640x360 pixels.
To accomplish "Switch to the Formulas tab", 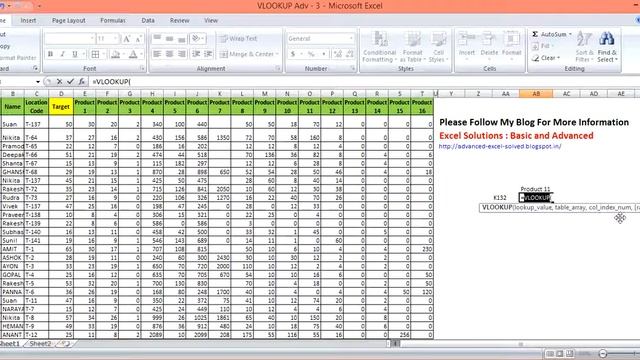I will pyautogui.click(x=113, y=20).
